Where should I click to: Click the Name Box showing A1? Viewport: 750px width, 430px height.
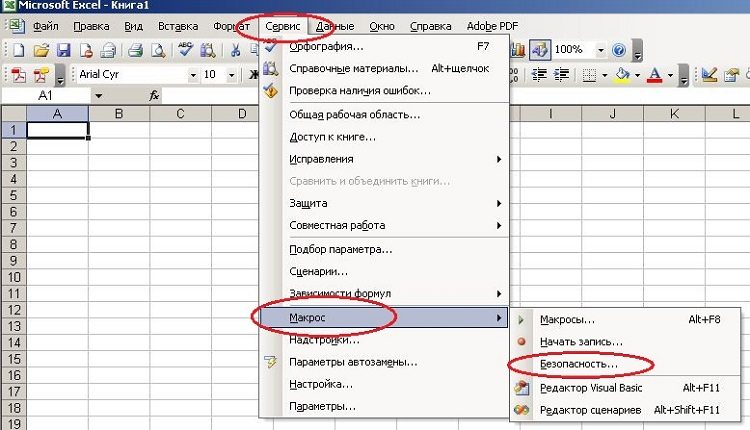tap(45, 96)
